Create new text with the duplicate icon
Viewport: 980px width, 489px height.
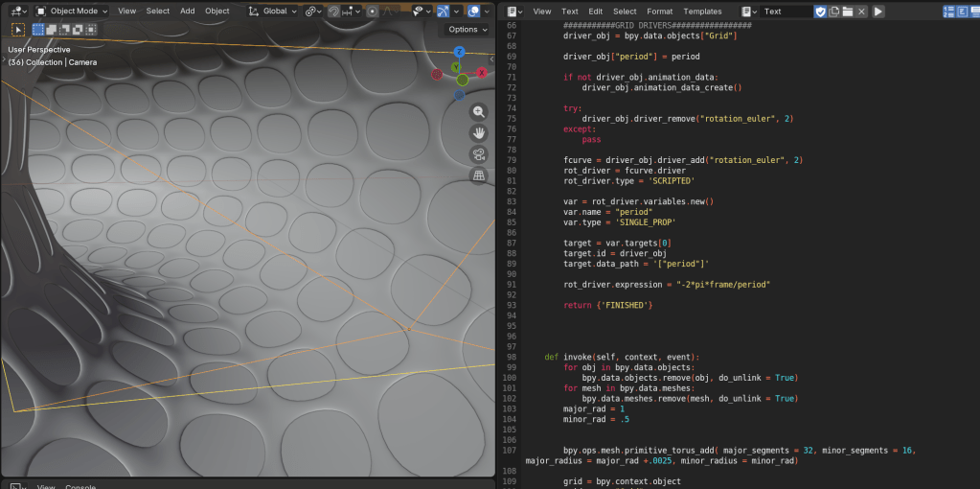pyautogui.click(x=834, y=12)
